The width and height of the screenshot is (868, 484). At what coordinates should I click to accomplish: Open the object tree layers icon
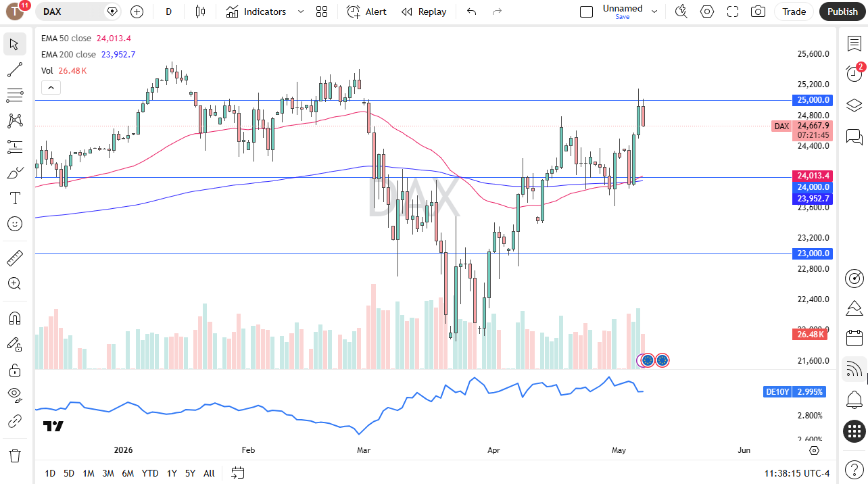[x=854, y=105]
